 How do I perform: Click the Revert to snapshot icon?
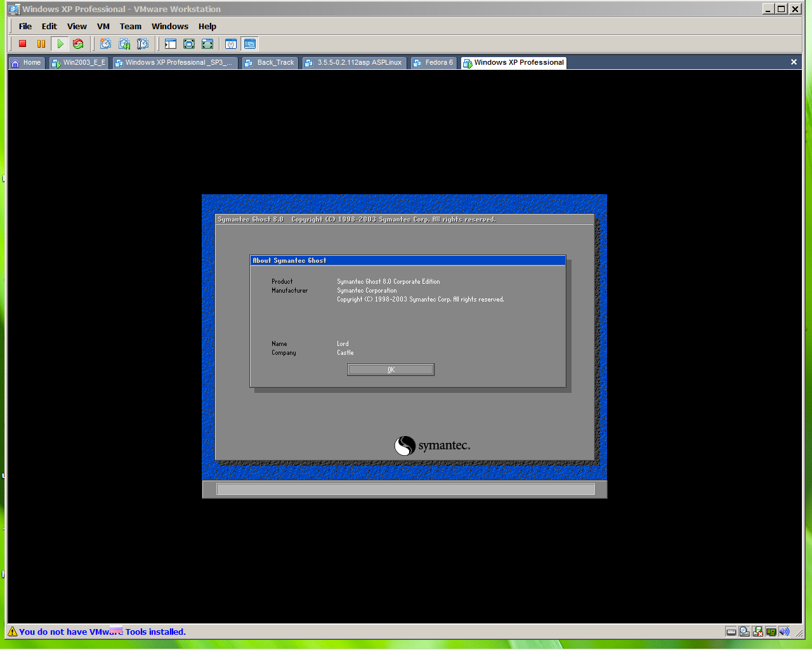[124, 44]
